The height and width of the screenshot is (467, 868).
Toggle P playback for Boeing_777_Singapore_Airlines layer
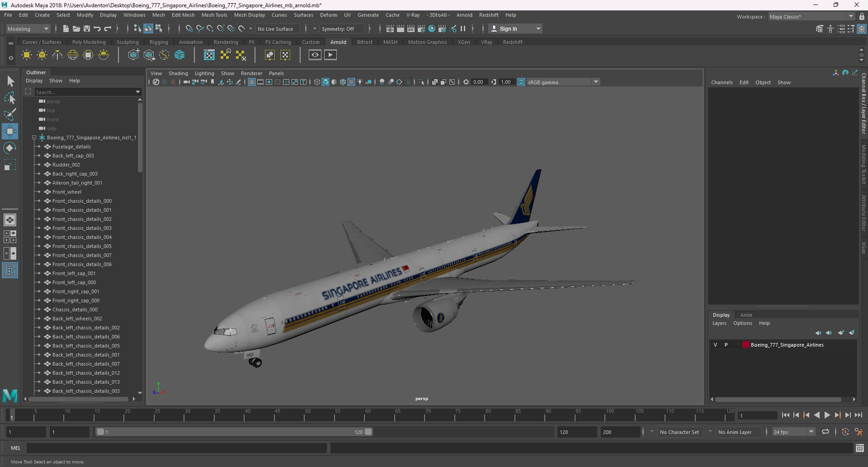click(x=726, y=345)
